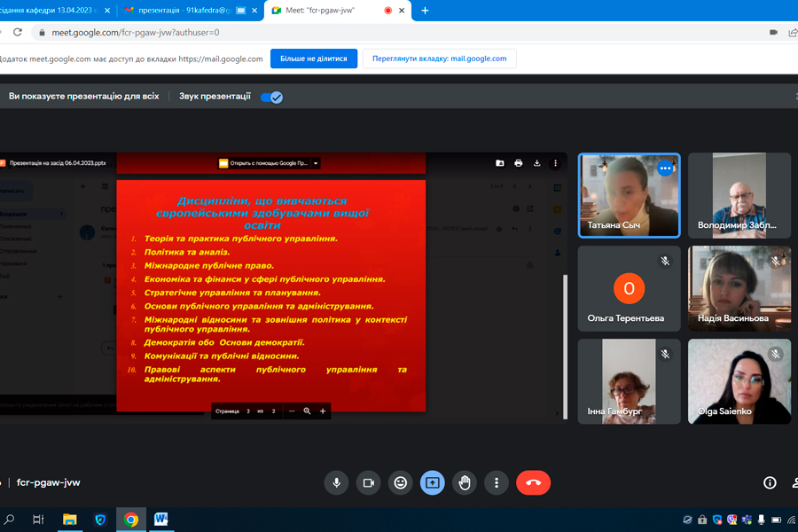Viewport: 798px width, 532px height.
Task: Open options on Татьяна Сыч tile
Action: point(665,168)
